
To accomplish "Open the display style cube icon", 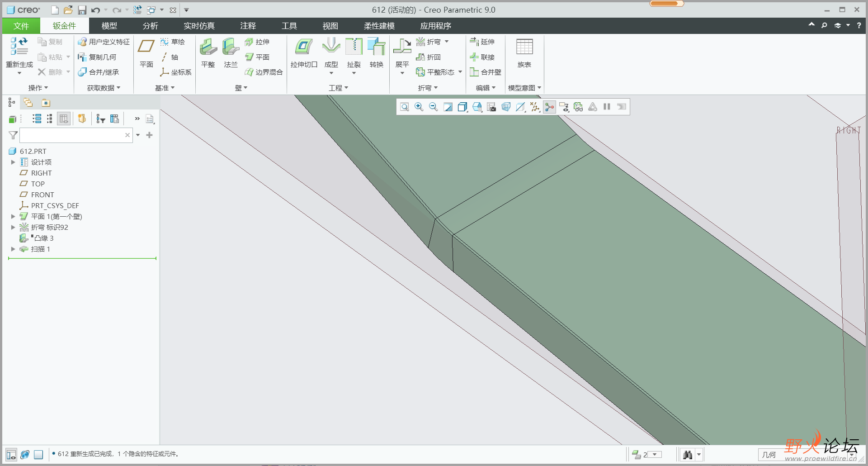I will 462,107.
